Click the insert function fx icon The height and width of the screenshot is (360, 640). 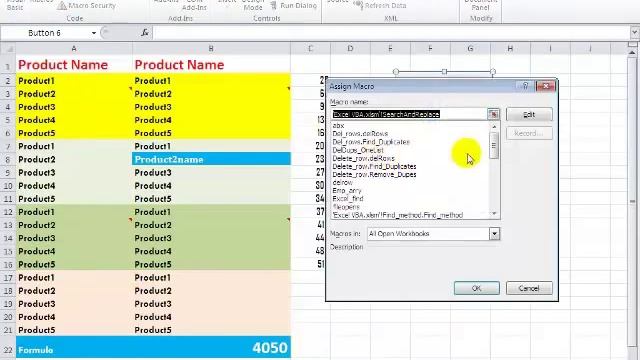144,33
